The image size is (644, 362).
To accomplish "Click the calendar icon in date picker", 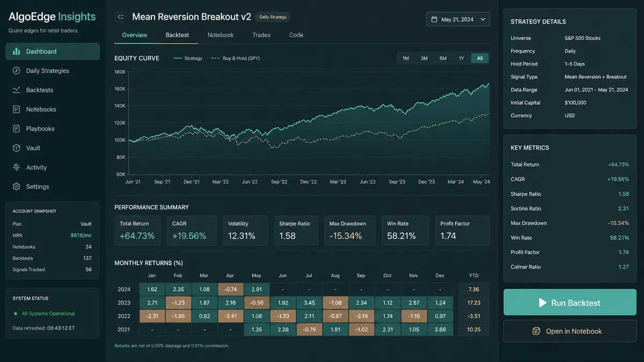I will tap(435, 19).
